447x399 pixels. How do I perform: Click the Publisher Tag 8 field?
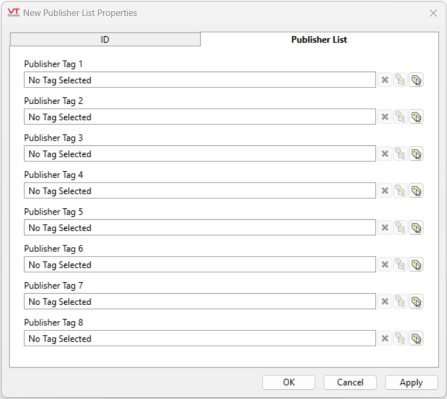[x=200, y=339]
